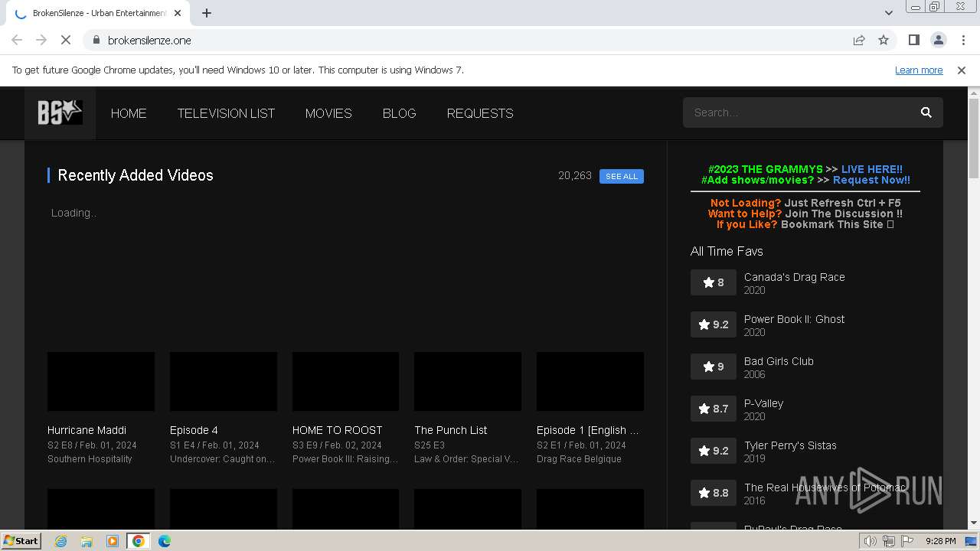Open the Learn more link

(919, 70)
